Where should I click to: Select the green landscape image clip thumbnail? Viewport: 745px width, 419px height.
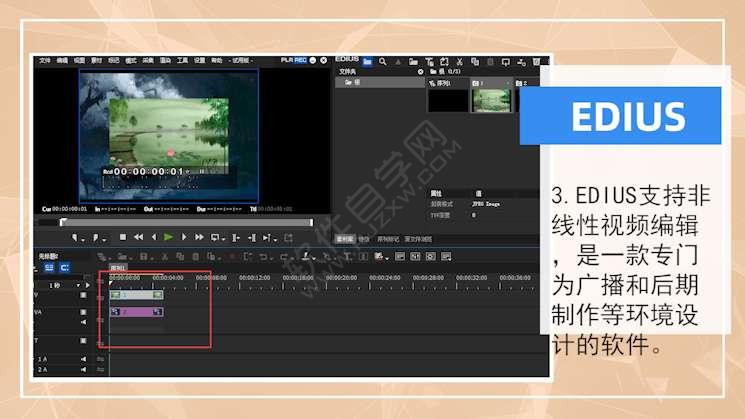click(492, 100)
